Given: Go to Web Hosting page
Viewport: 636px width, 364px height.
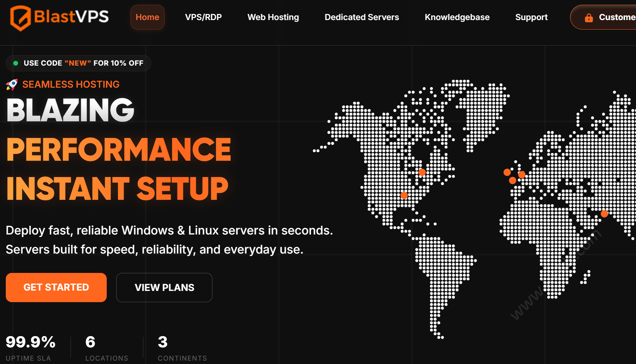Looking at the screenshot, I should (273, 17).
